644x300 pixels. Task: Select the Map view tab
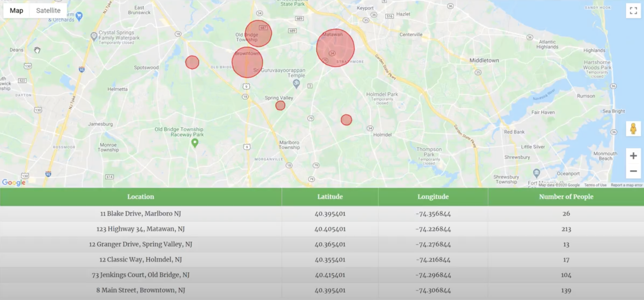tap(16, 11)
